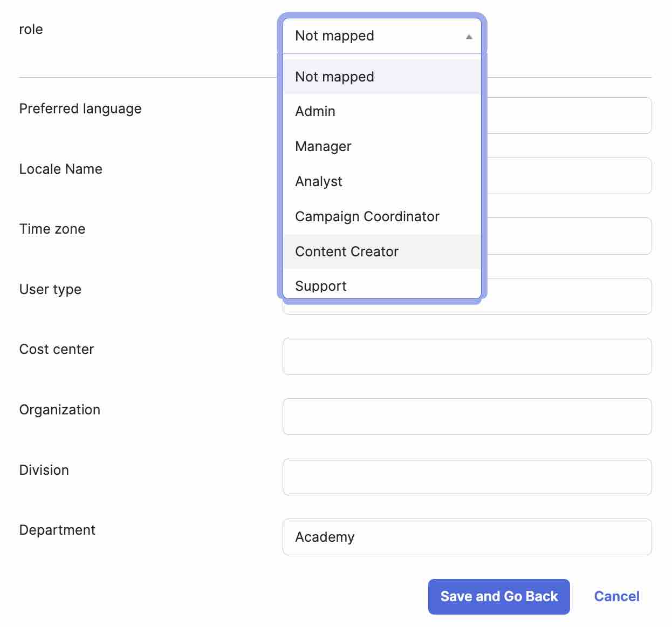
Task: Pick Campaign Coordinator as the role
Action: 367,216
